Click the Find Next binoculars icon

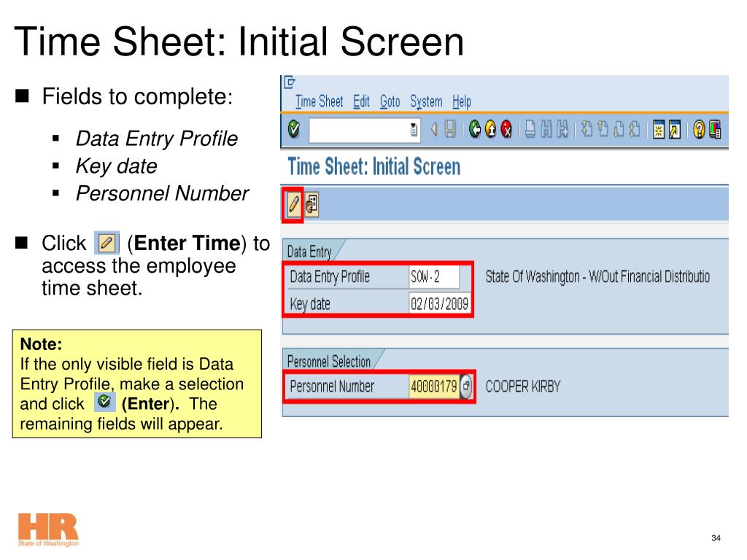click(562, 130)
